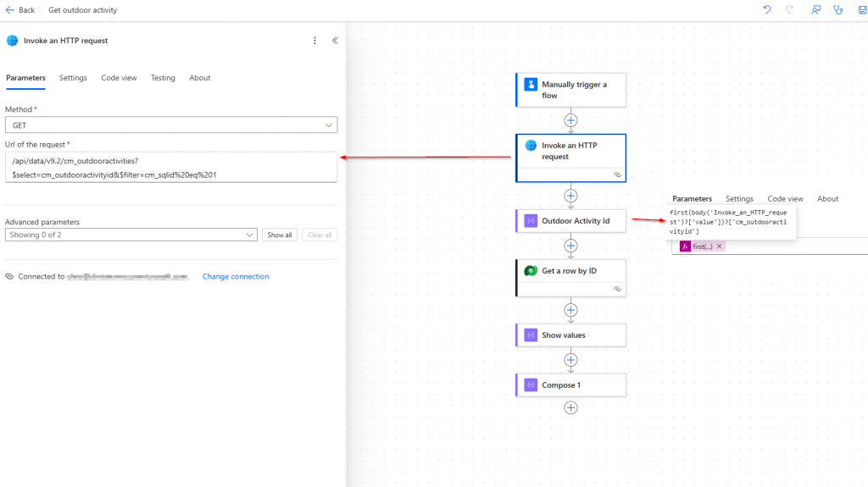The height and width of the screenshot is (487, 868).
Task: Select the Show values action card
Action: click(570, 335)
